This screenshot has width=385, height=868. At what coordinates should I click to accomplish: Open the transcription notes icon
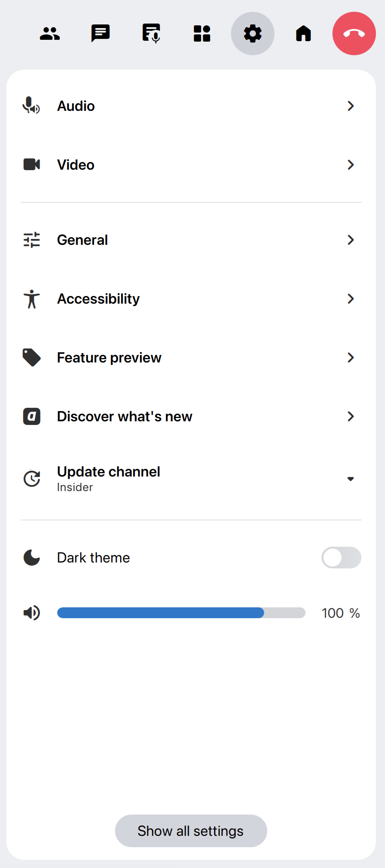click(151, 33)
